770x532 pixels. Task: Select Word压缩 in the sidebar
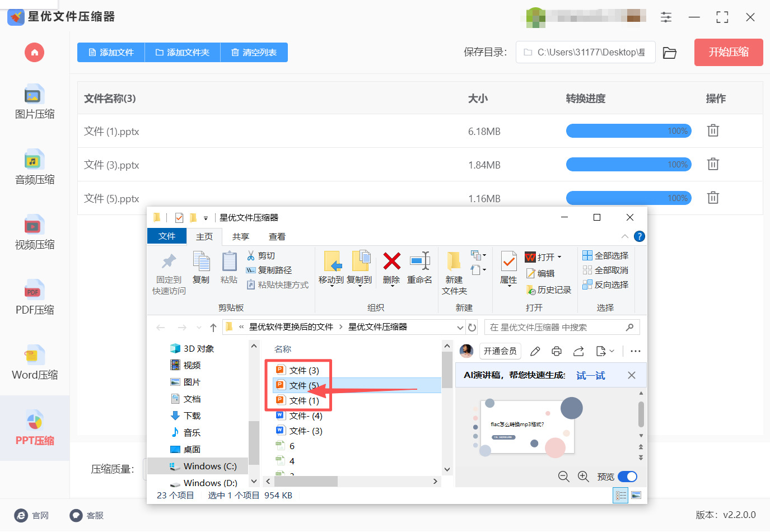[x=35, y=363]
